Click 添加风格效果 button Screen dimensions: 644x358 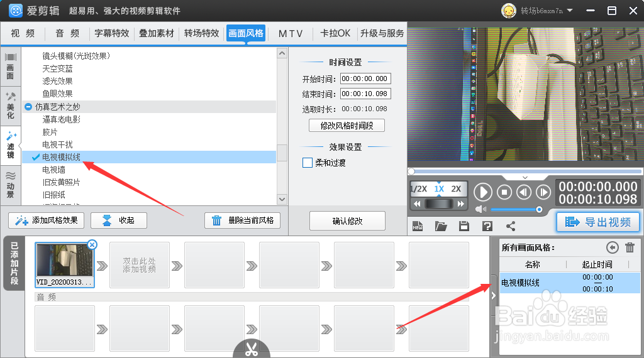[x=47, y=220]
